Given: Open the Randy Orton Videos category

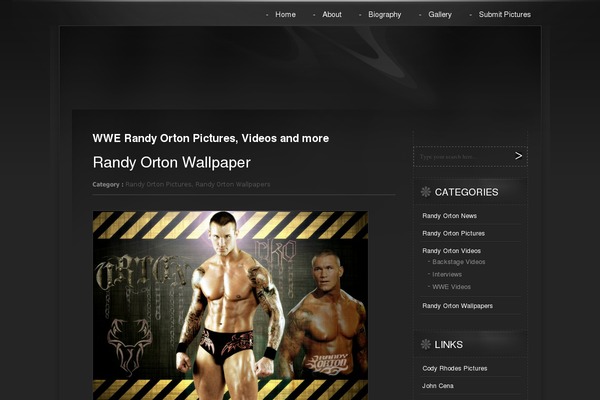Looking at the screenshot, I should click(452, 251).
